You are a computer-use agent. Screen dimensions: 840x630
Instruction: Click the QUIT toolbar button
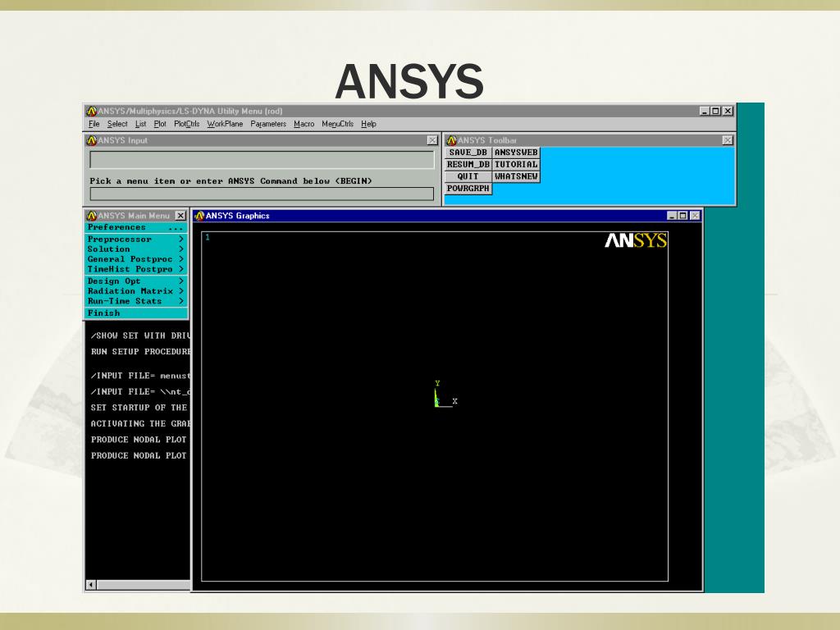pyautogui.click(x=468, y=176)
